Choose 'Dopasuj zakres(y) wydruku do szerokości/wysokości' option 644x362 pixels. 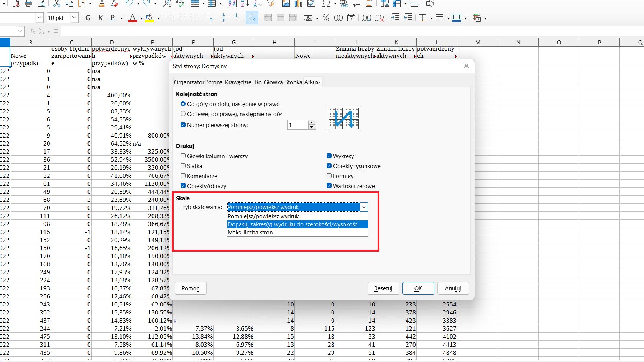[x=293, y=224]
